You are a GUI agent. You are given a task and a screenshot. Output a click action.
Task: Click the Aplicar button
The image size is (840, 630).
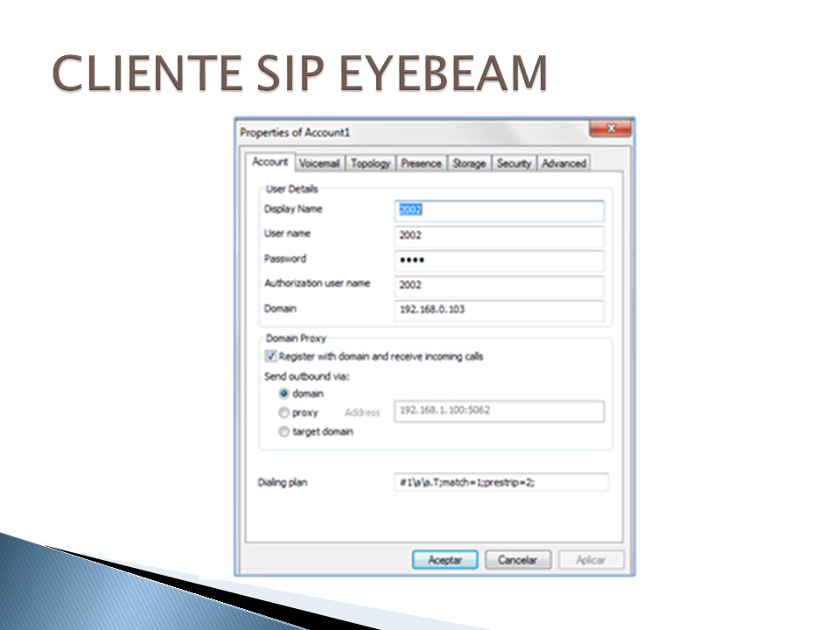(591, 560)
